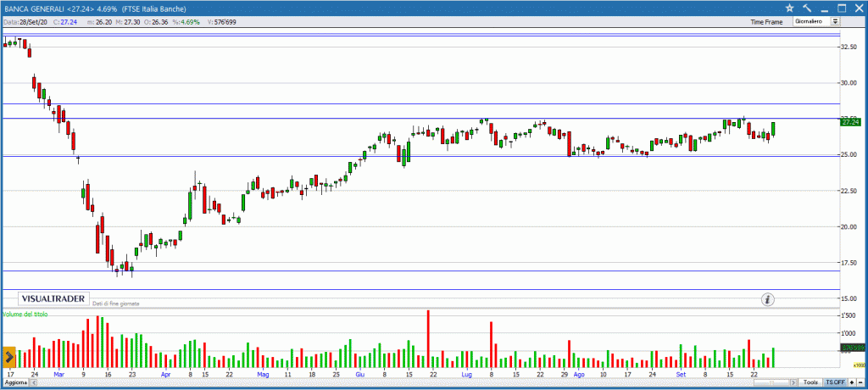Click the 576'699 volume tag on axis
Viewport: 868px width, 390px height.
852,348
